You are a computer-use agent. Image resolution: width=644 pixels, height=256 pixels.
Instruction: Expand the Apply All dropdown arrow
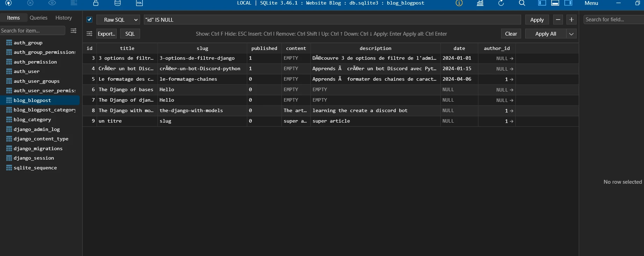[x=571, y=34]
